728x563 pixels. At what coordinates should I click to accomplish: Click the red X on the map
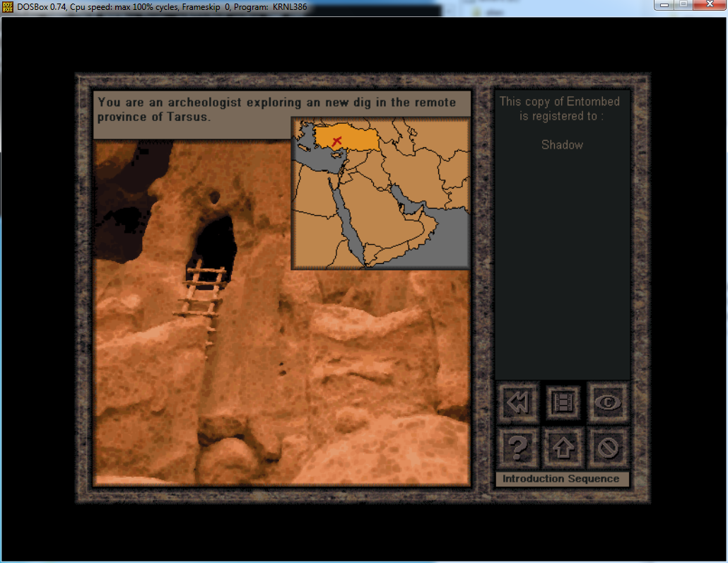click(336, 141)
